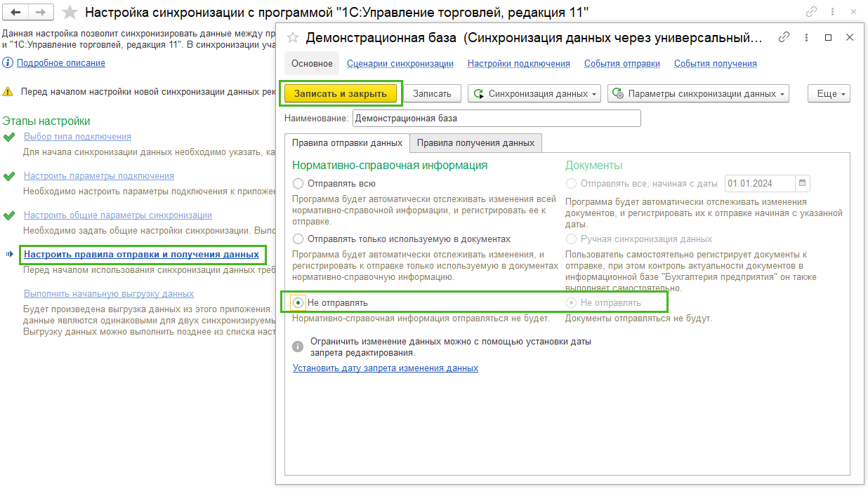Click Записать и закрыть button
Viewport: 868px width, 489px height.
pyautogui.click(x=341, y=93)
